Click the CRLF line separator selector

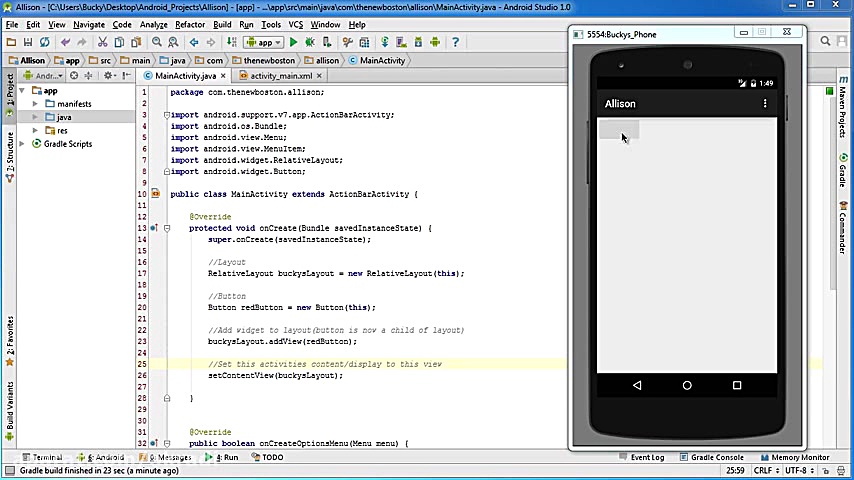click(766, 470)
